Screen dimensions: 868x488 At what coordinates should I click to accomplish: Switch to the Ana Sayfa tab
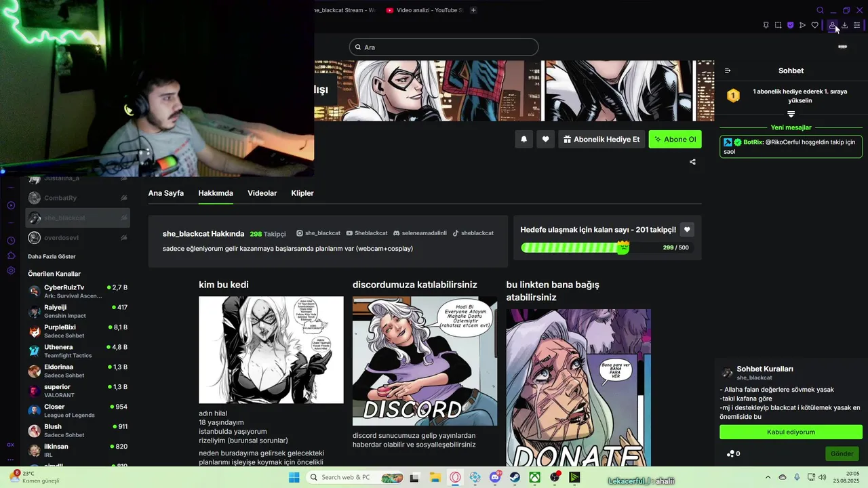[166, 193]
